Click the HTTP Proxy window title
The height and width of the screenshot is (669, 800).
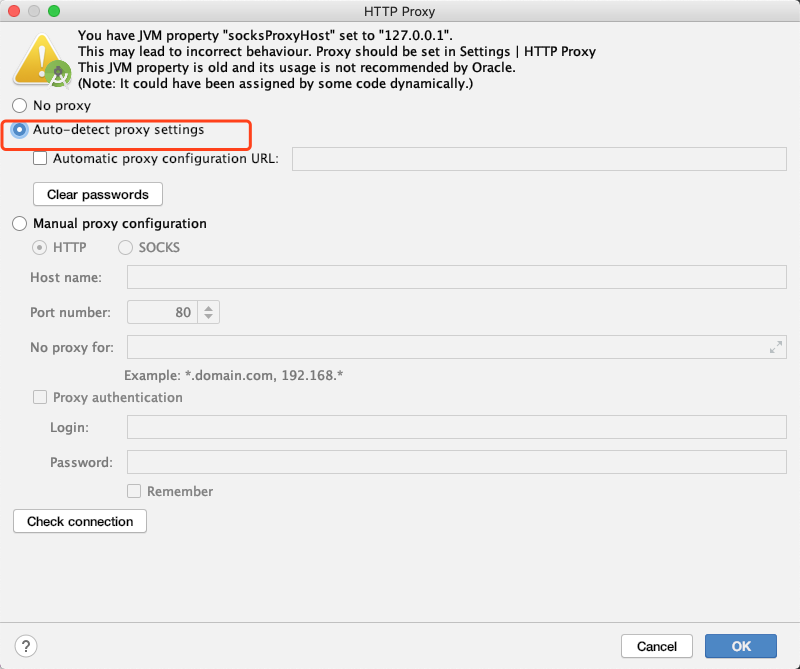pyautogui.click(x=399, y=11)
